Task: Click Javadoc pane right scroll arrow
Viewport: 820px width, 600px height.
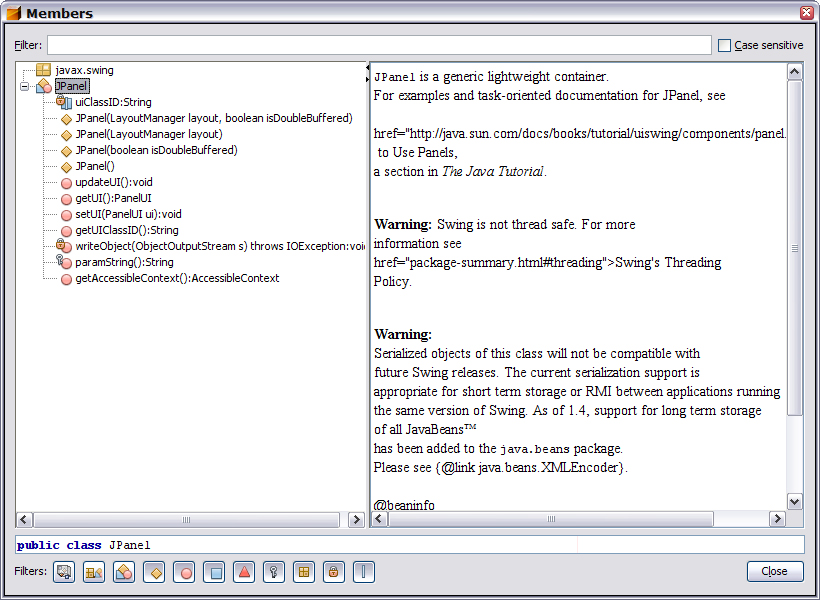Action: (x=777, y=519)
